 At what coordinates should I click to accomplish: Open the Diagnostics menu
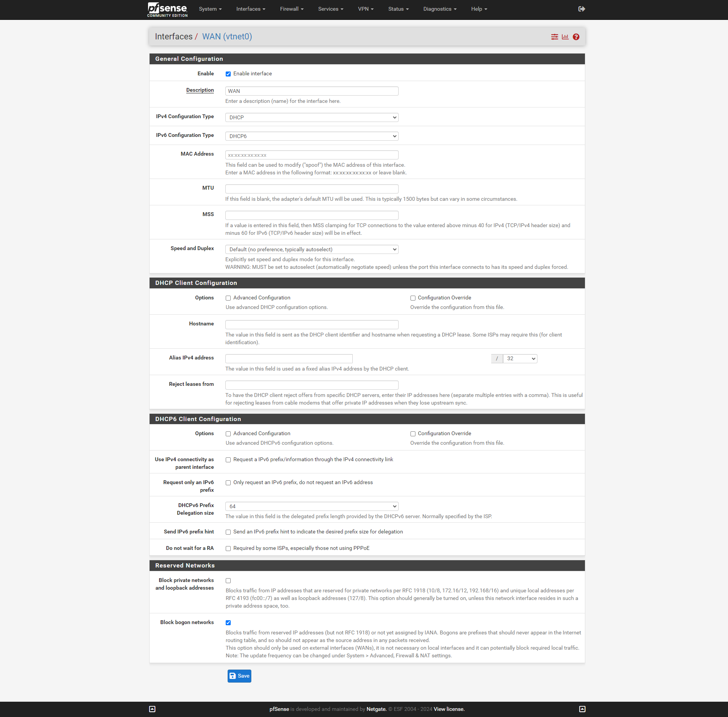440,9
